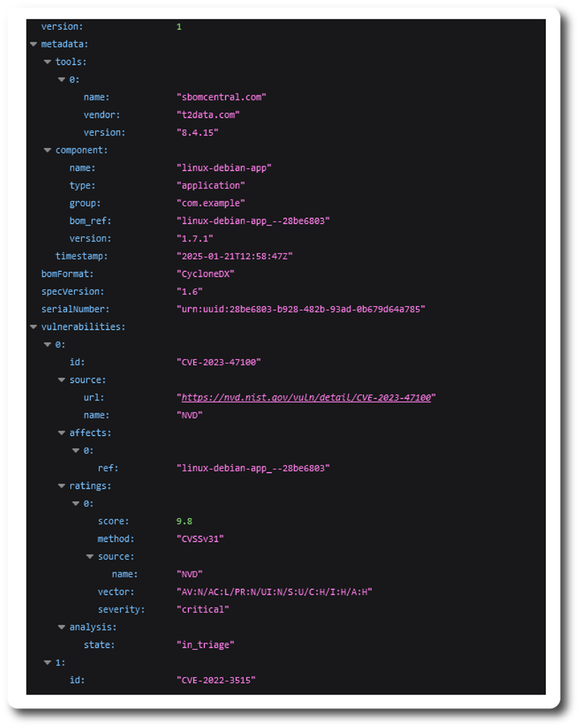The width and height of the screenshot is (580, 728).
Task: Collapse the metadata node
Action: tap(33, 44)
